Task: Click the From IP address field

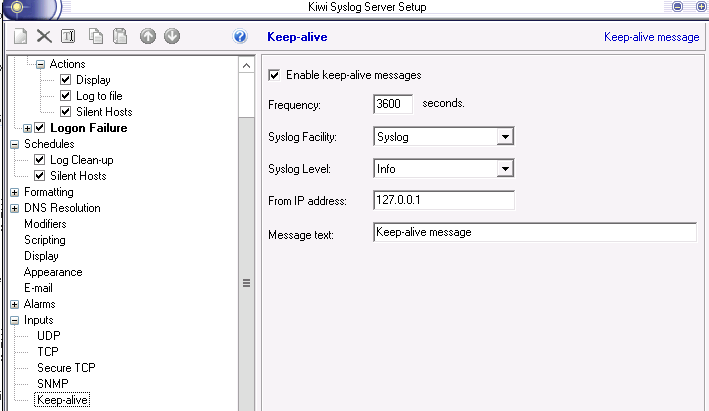Action: pos(444,200)
